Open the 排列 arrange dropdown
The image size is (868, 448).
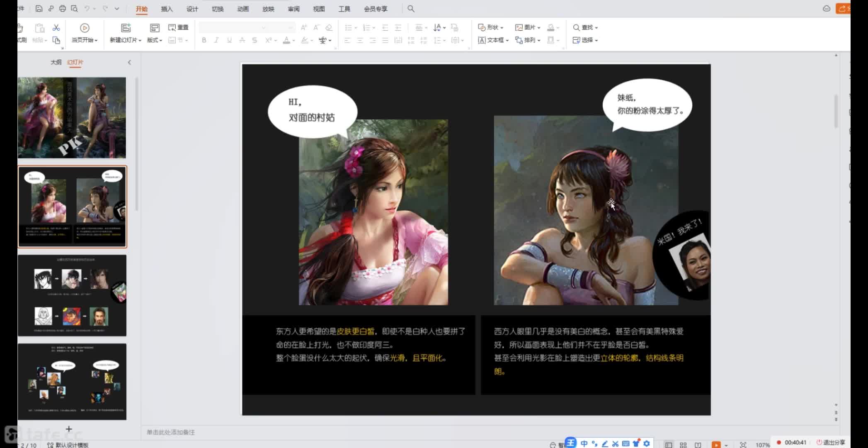527,40
